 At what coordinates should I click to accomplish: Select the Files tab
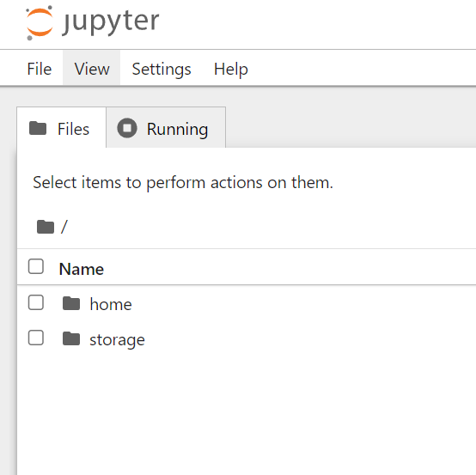pos(61,128)
